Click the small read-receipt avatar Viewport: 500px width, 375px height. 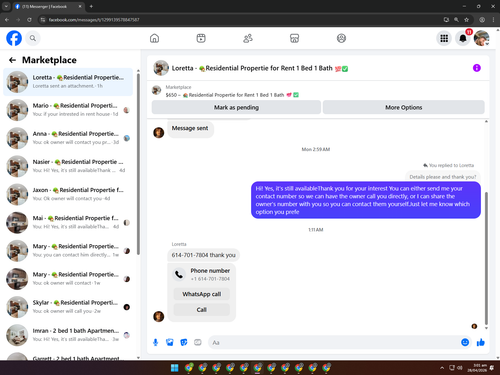[474, 326]
